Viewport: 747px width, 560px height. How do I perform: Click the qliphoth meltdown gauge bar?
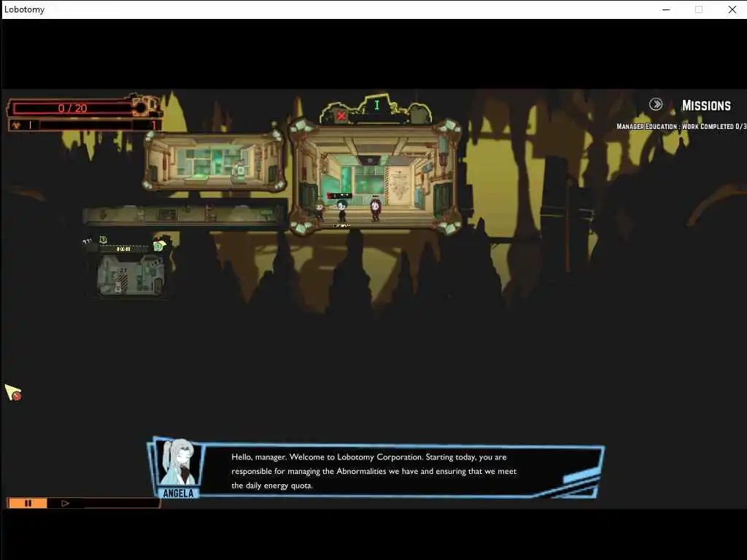click(x=86, y=125)
